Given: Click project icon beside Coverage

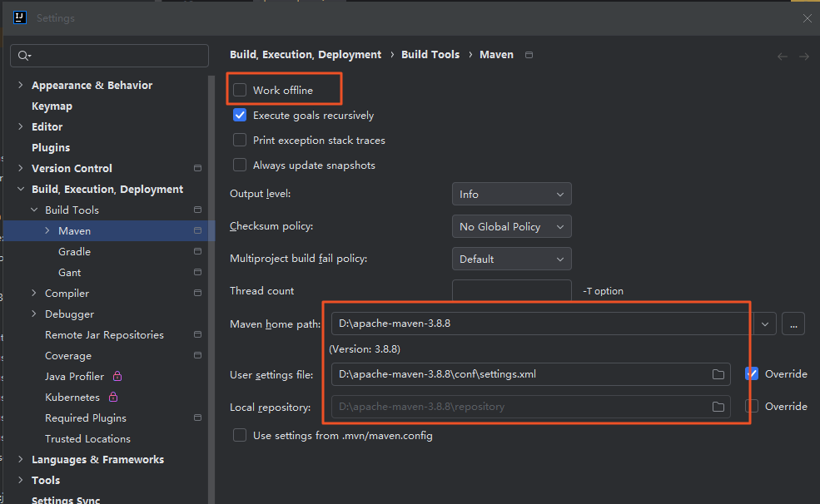Looking at the screenshot, I should (197, 356).
